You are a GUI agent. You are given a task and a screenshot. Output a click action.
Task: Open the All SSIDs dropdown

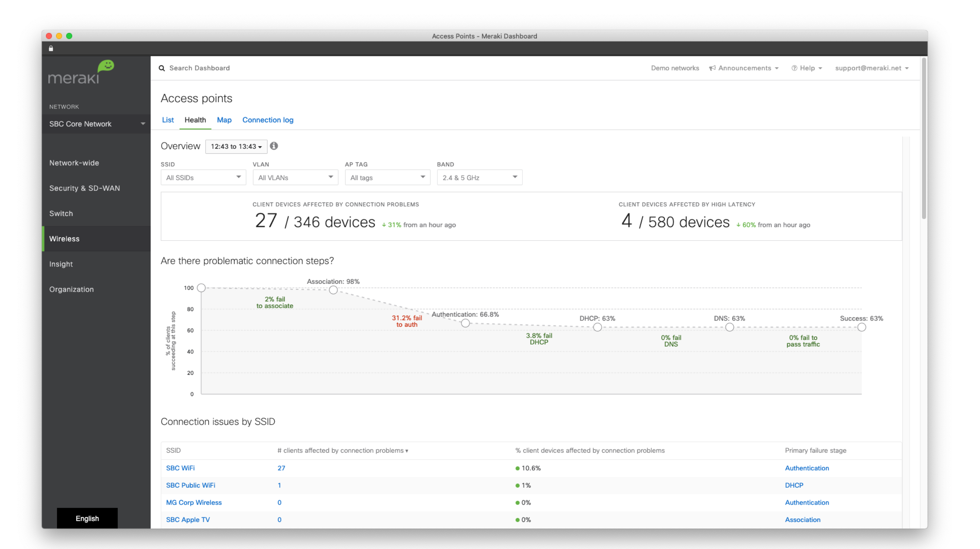tap(203, 177)
